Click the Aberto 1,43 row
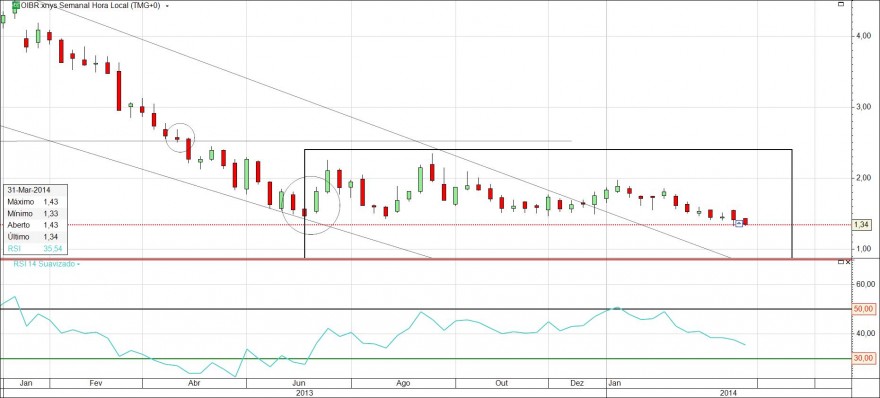Viewport: 880px width, 398px height. 35,225
